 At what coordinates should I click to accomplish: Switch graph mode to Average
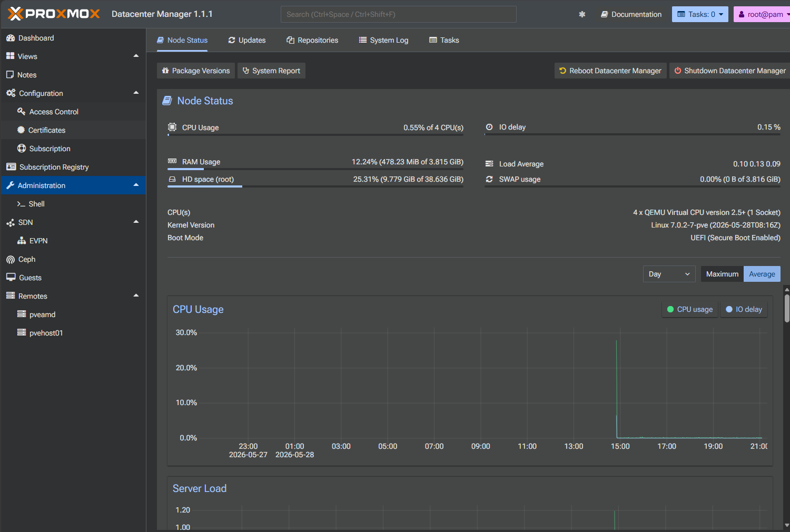coord(762,274)
